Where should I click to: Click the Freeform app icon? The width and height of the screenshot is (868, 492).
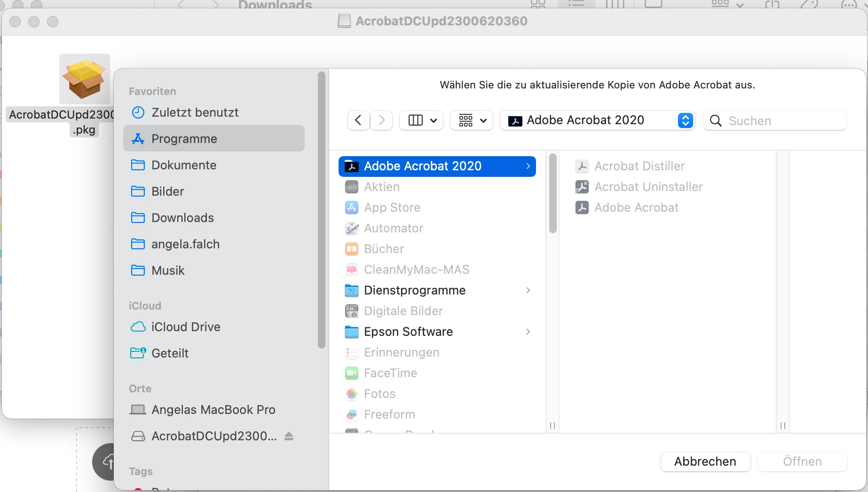pos(352,414)
